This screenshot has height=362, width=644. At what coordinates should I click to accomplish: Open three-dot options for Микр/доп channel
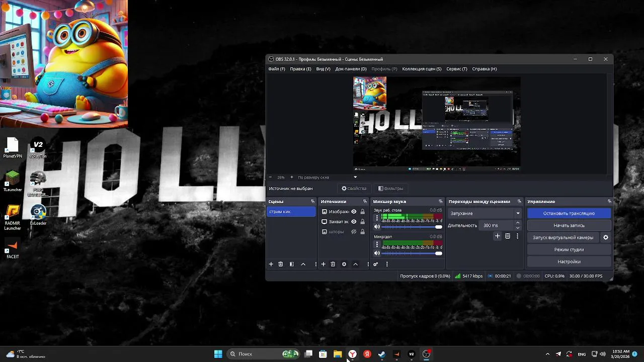[x=377, y=244]
